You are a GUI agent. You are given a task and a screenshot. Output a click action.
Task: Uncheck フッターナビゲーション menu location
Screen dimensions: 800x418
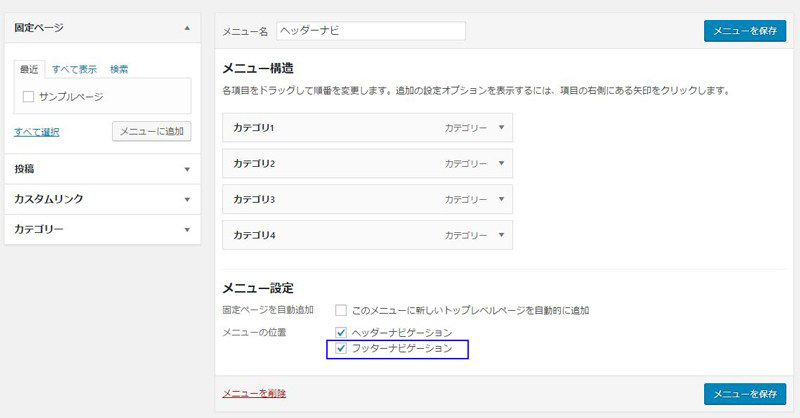[341, 349]
